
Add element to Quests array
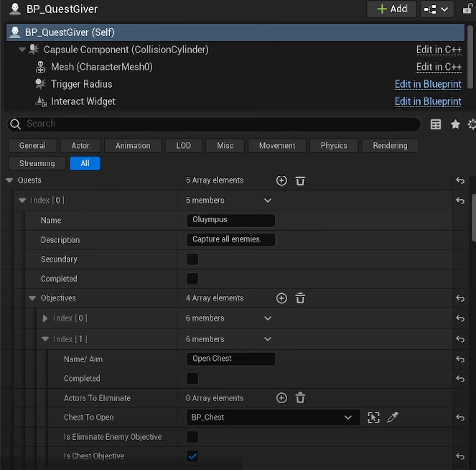[x=281, y=180]
